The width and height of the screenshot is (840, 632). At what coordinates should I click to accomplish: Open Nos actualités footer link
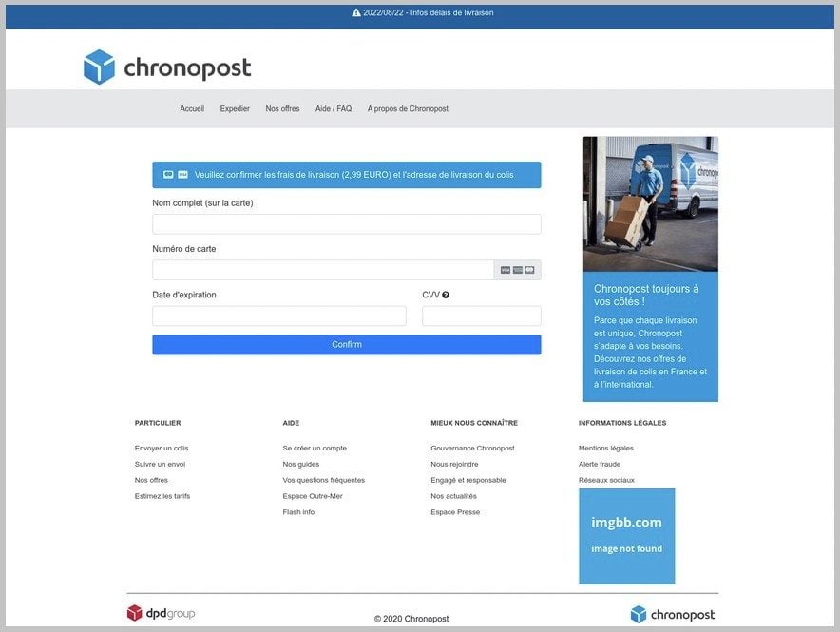tap(453, 496)
